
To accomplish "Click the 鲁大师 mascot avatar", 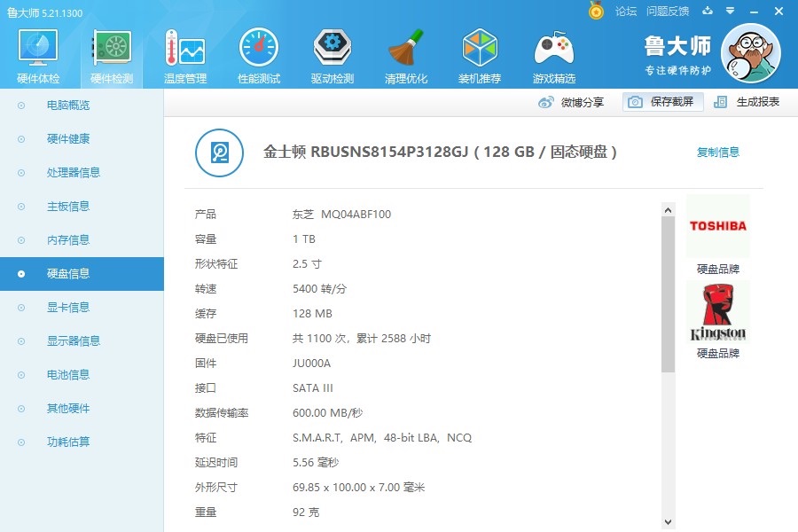I will coord(751,53).
